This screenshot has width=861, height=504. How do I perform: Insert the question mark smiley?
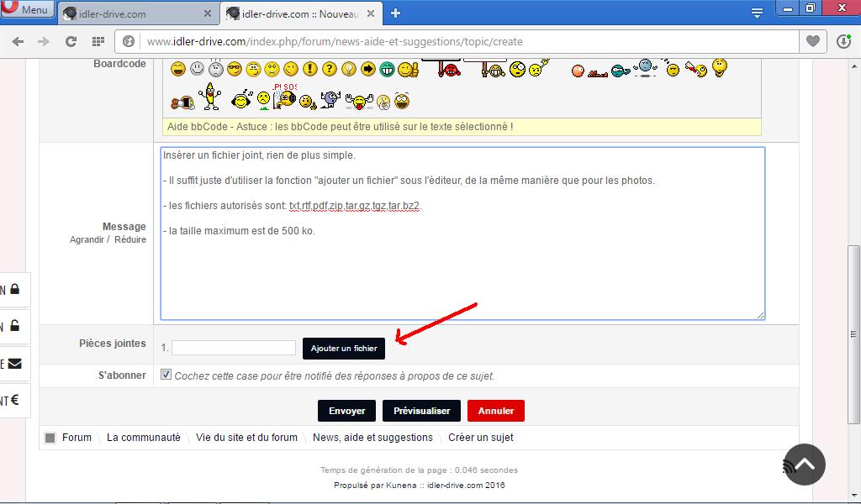coord(330,70)
